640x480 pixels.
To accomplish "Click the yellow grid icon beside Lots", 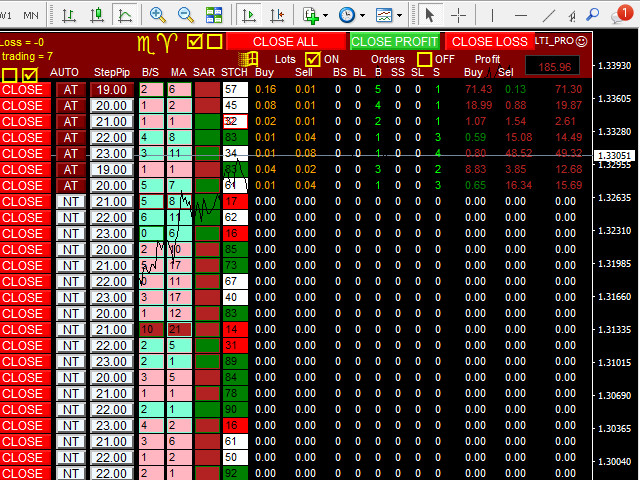I will click(248, 59).
